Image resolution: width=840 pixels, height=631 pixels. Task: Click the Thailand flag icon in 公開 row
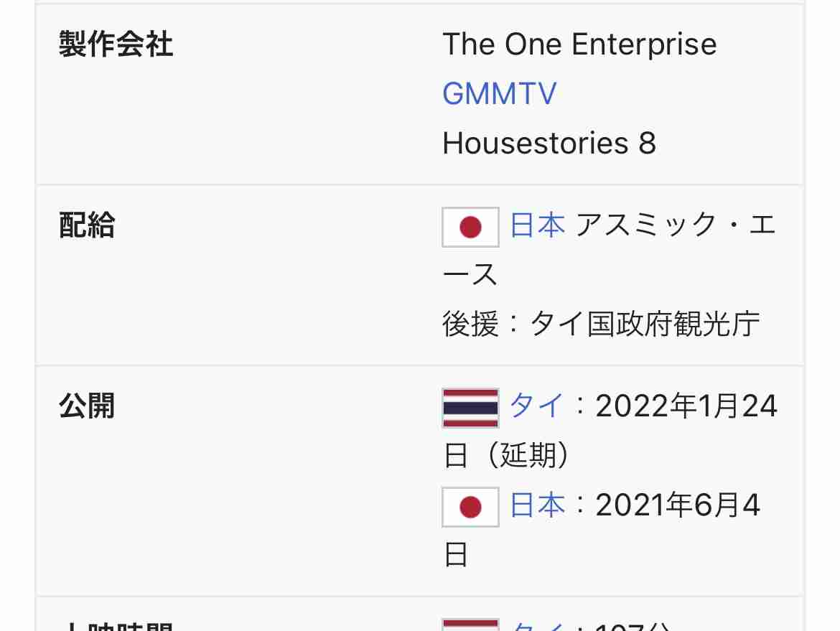click(x=470, y=408)
